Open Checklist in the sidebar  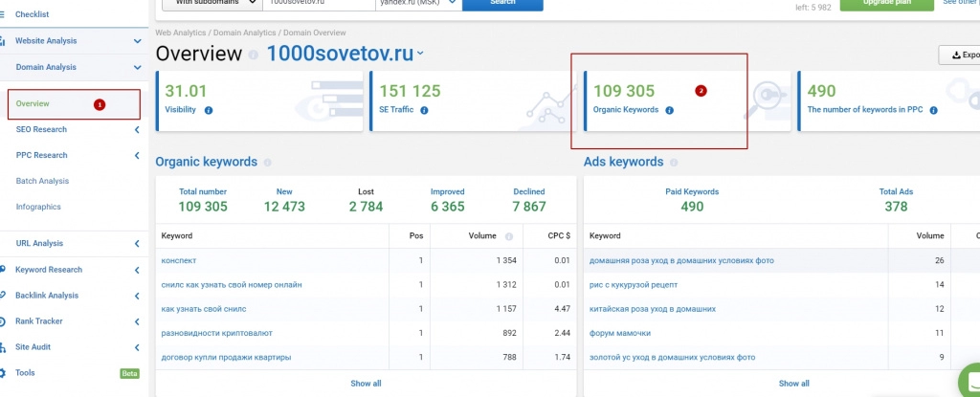click(32, 14)
